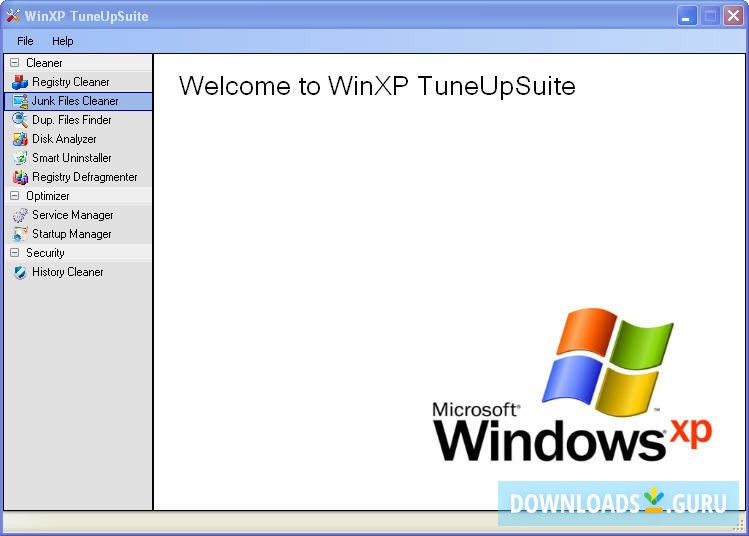This screenshot has height=536, width=749.
Task: Click the window resize grip in status bar
Action: [739, 525]
